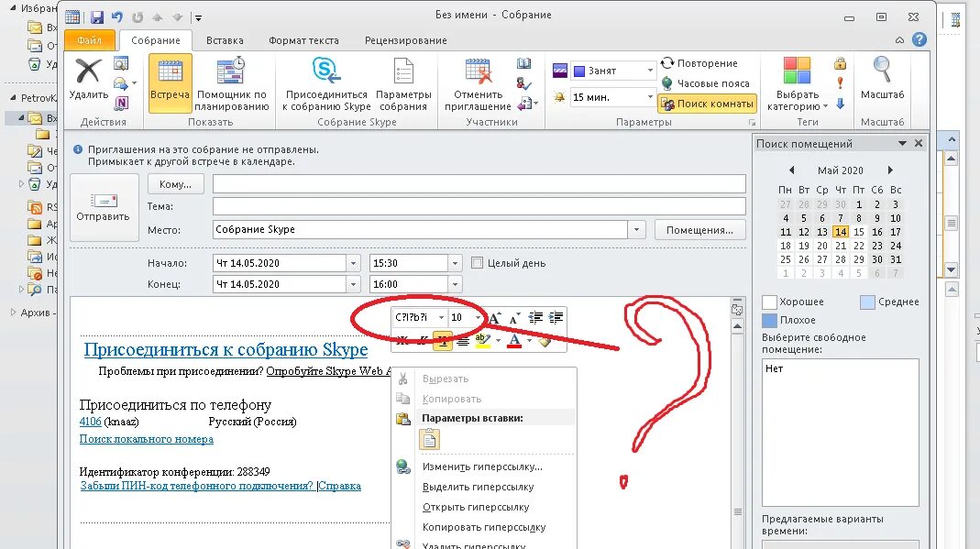Open Параметры собрания
The image size is (980, 549).
coord(403,83)
